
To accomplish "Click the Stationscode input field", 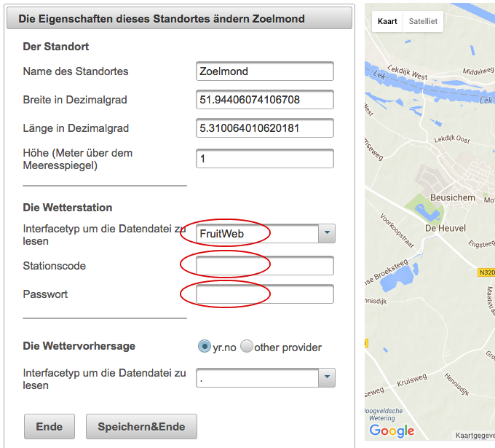I will pyautogui.click(x=264, y=265).
